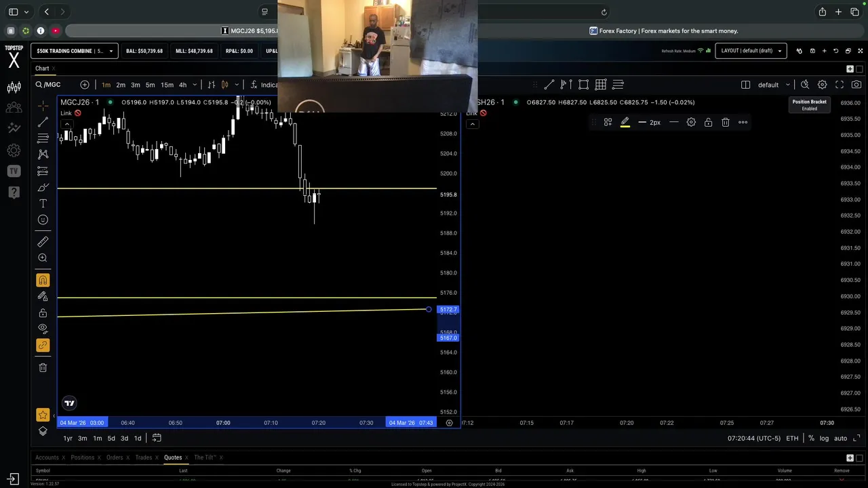Select the chart layout split icon
Image resolution: width=868 pixels, height=488 pixels.
pyautogui.click(x=745, y=85)
